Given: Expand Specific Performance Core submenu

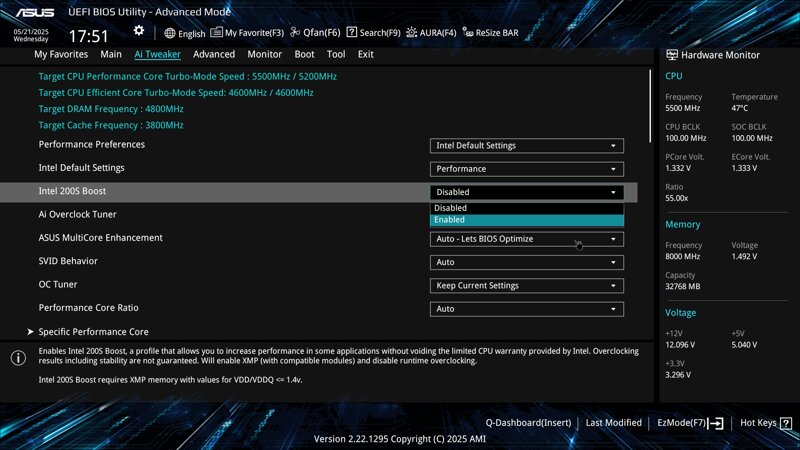Looking at the screenshot, I should pyautogui.click(x=93, y=332).
